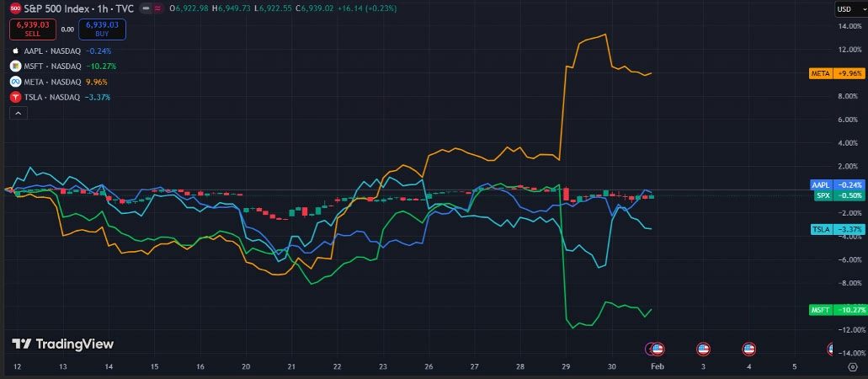Click the S&P 500 red logo icon

pyautogui.click(x=15, y=9)
